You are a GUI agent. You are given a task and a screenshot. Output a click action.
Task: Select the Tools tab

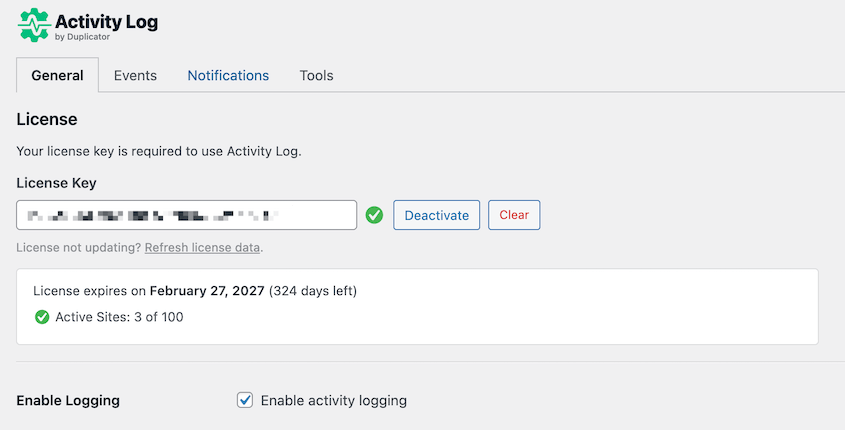316,75
